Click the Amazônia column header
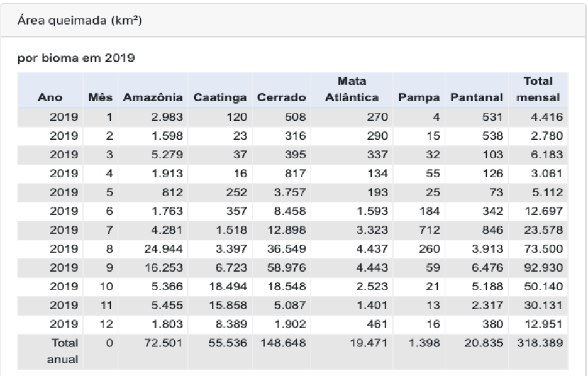The image size is (588, 376). pyautogui.click(x=153, y=97)
